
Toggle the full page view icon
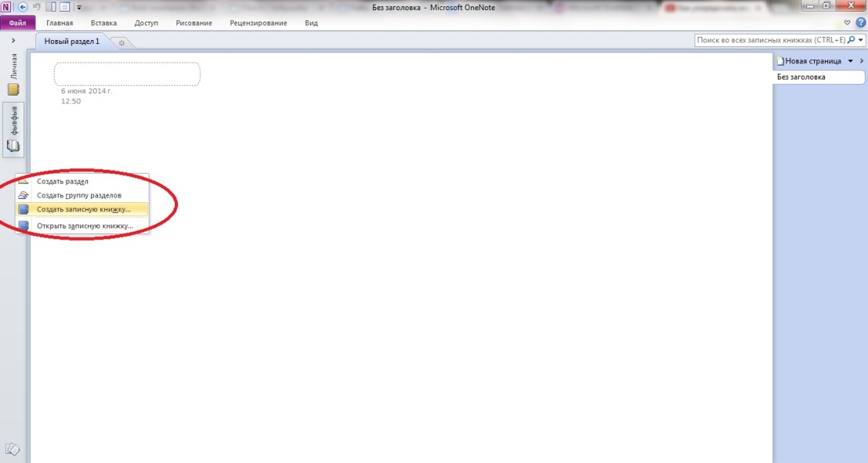pyautogui.click(x=65, y=7)
